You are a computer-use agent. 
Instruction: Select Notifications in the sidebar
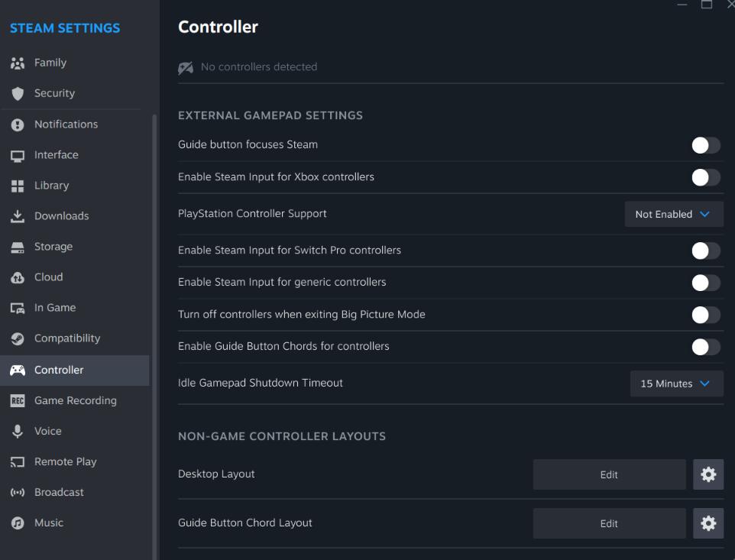[75, 125]
